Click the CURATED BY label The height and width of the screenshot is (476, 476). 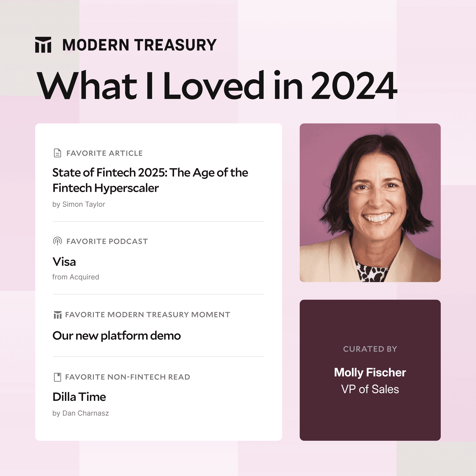click(370, 349)
